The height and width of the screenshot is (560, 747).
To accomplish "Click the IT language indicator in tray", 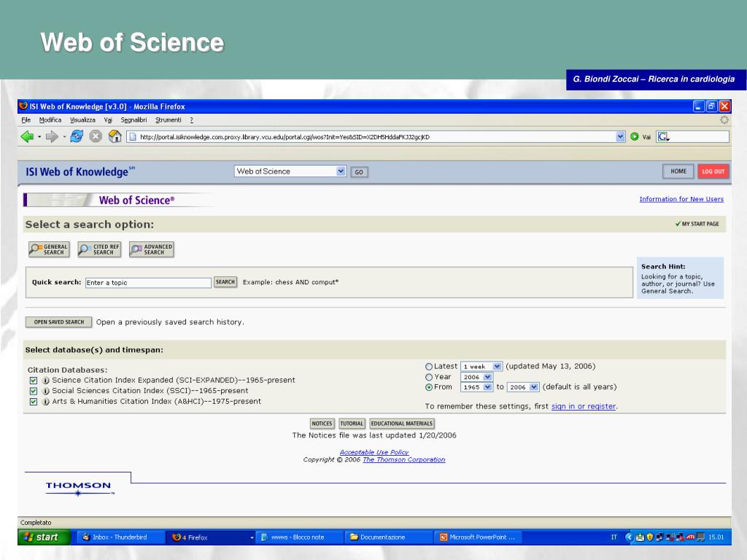I will click(614, 537).
